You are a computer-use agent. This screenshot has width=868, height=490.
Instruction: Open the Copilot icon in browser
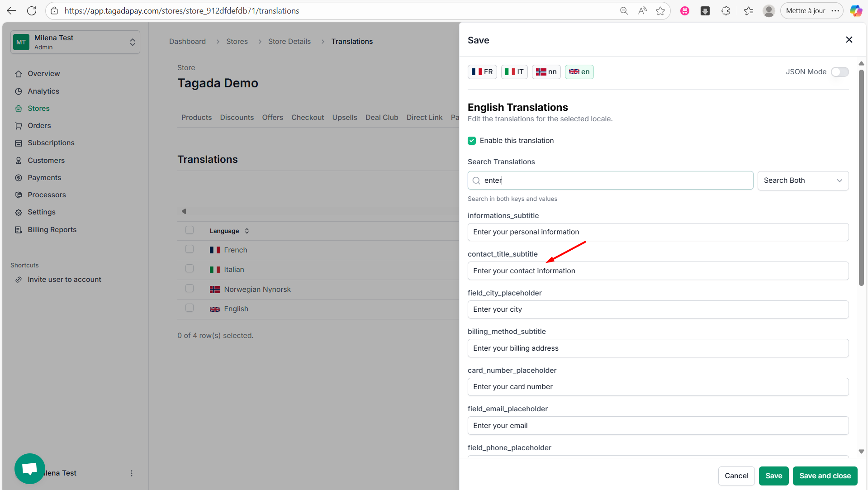point(855,11)
